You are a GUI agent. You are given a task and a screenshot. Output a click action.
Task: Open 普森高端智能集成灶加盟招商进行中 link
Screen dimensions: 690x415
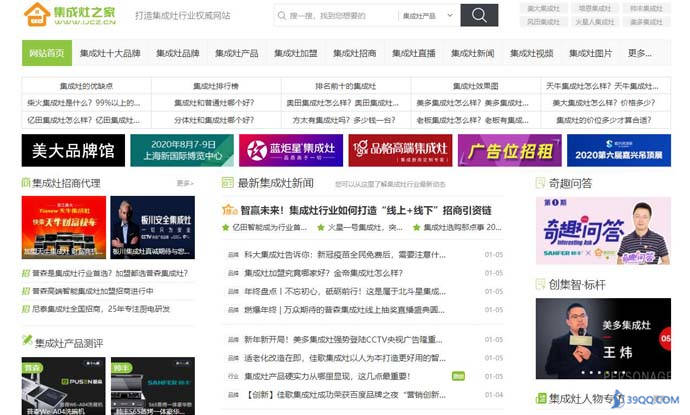pyautogui.click(x=93, y=291)
